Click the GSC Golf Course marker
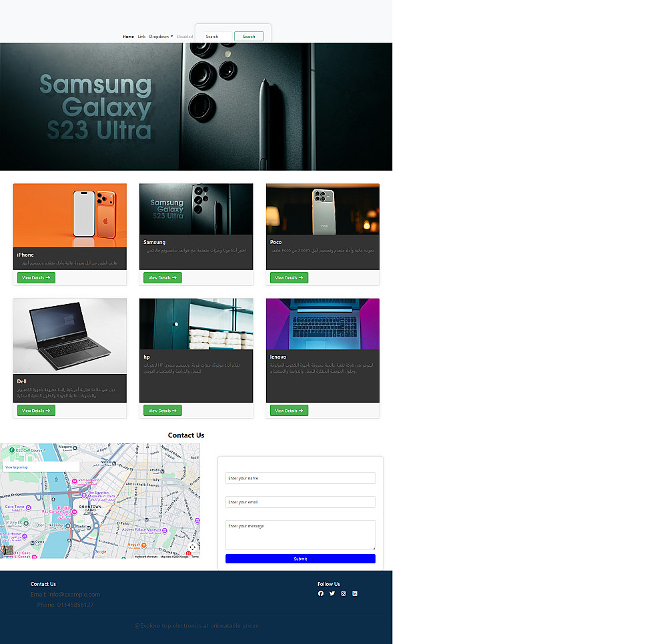The image size is (667, 644). (12, 450)
